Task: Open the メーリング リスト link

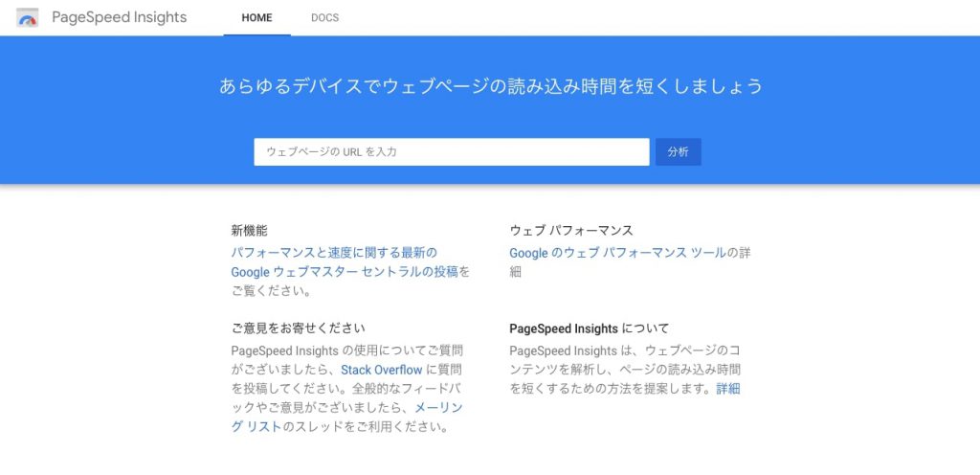Action: [438, 408]
